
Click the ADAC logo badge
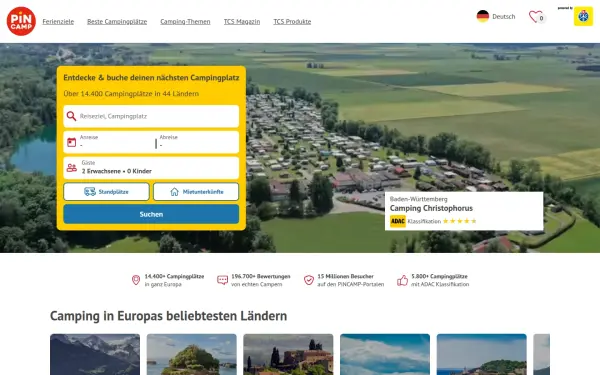pos(398,221)
